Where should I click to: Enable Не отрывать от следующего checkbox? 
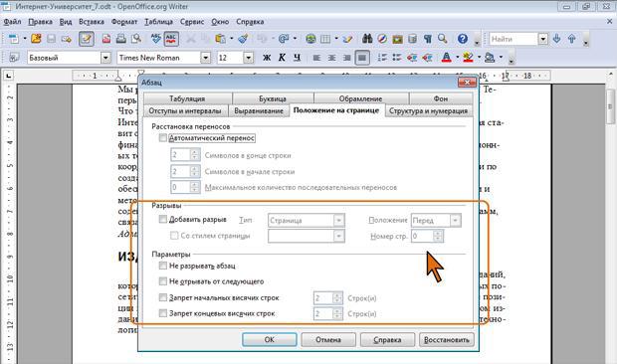point(162,281)
